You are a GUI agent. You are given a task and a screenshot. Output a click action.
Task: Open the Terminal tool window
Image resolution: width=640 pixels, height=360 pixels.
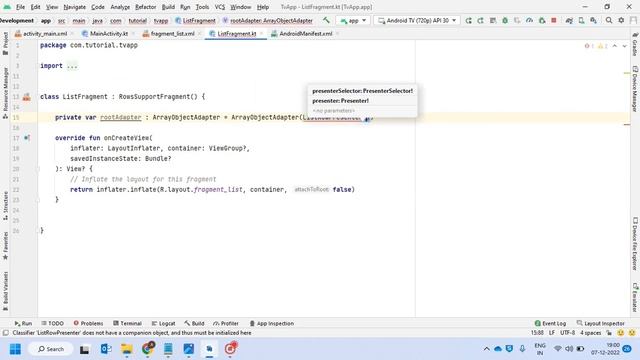pos(127,323)
